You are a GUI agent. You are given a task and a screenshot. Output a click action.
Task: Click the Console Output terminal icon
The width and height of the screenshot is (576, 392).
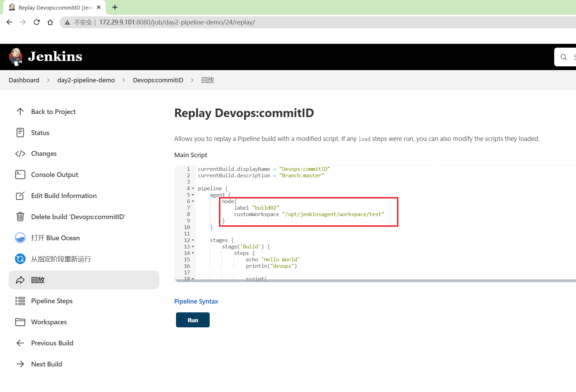pyautogui.click(x=20, y=175)
